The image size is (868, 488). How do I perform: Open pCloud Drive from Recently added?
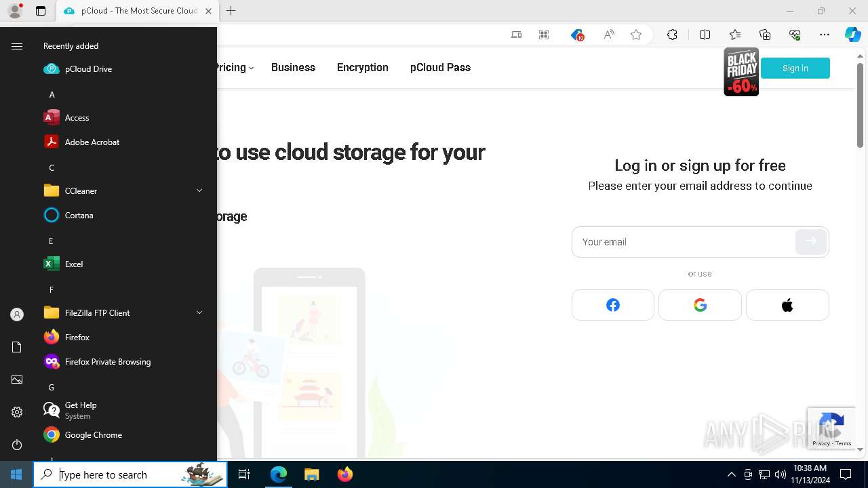click(122, 68)
